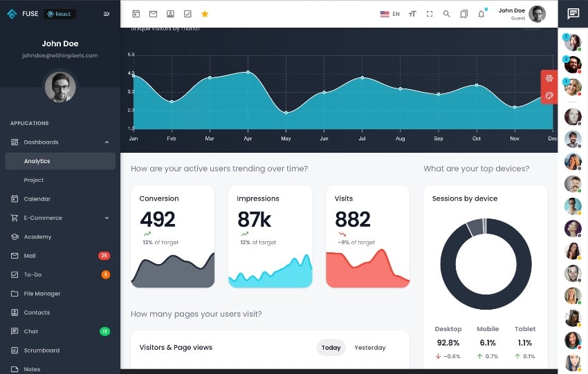Open Scrumboard from the sidebar
This screenshot has height=374, width=588.
[42, 350]
